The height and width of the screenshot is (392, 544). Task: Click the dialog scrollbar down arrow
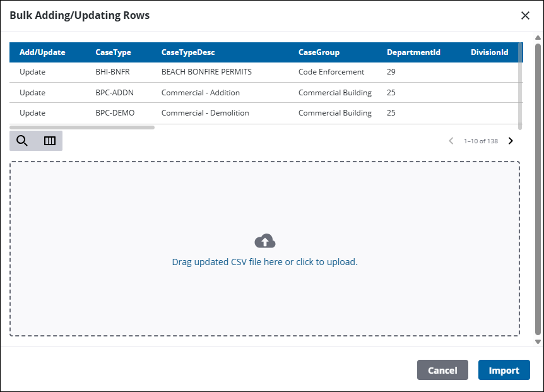538,342
